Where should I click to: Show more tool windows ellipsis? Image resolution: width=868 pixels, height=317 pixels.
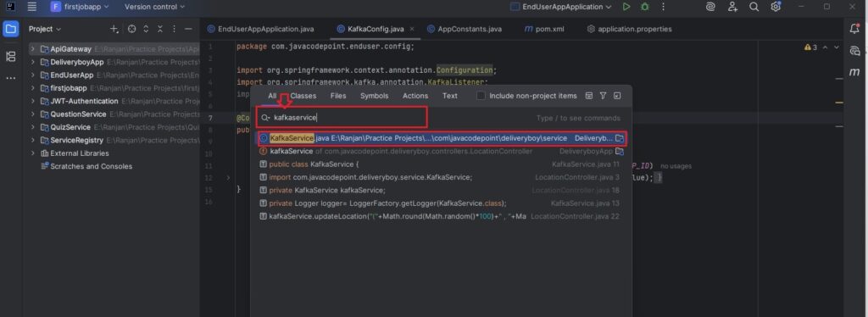(10, 78)
